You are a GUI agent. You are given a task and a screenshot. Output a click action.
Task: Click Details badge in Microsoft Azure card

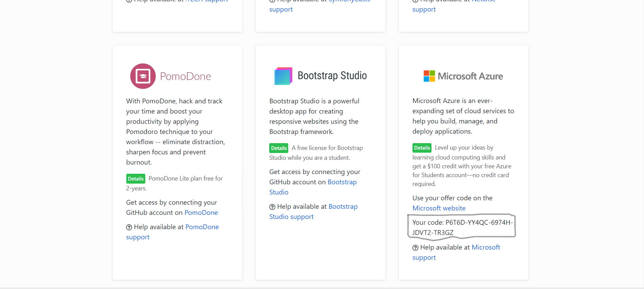[422, 148]
